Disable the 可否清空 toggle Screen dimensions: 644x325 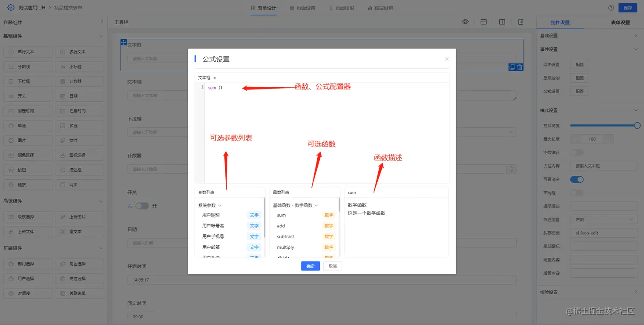(x=577, y=179)
